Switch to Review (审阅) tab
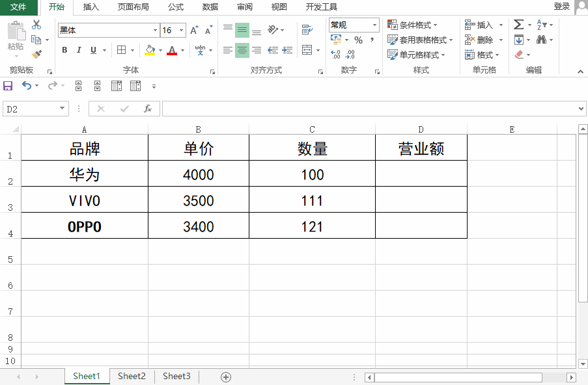 click(244, 7)
